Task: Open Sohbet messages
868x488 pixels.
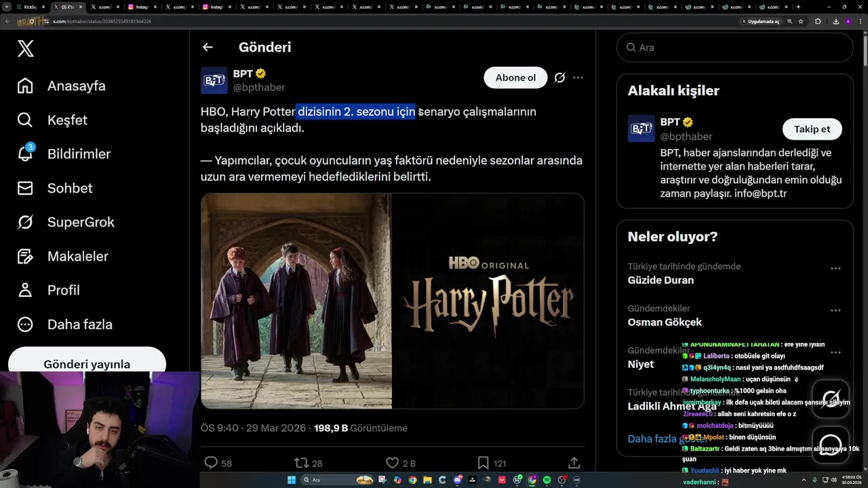Action: click(55, 188)
